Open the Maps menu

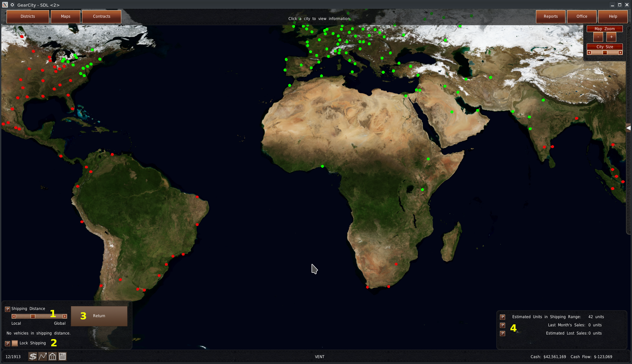66,16
